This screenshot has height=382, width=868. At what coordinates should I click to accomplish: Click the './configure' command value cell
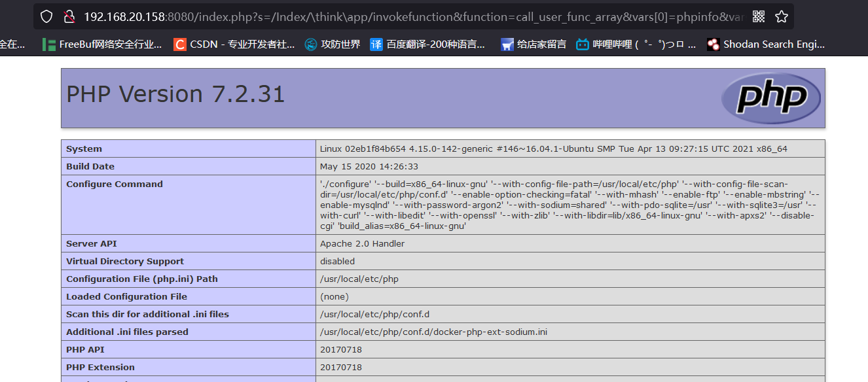[570, 205]
